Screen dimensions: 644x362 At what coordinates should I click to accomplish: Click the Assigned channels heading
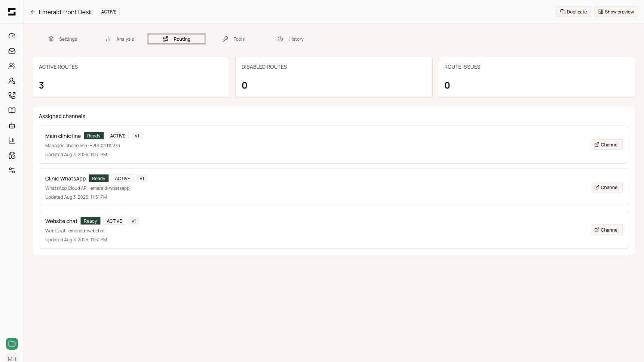62,116
